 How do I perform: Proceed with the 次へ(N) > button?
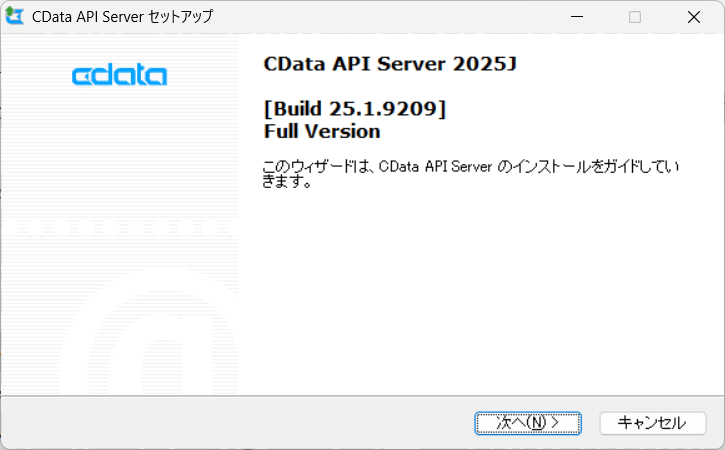click(x=527, y=423)
